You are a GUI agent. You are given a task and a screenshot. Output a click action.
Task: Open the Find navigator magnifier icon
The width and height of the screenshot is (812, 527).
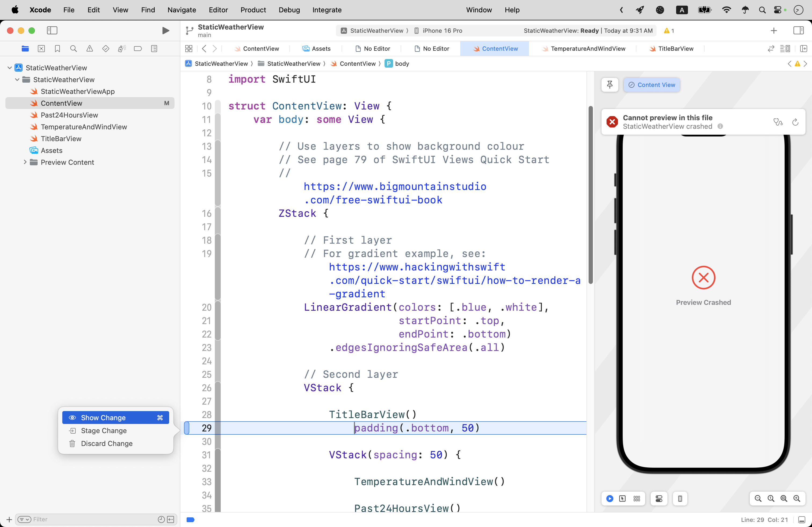(x=73, y=49)
